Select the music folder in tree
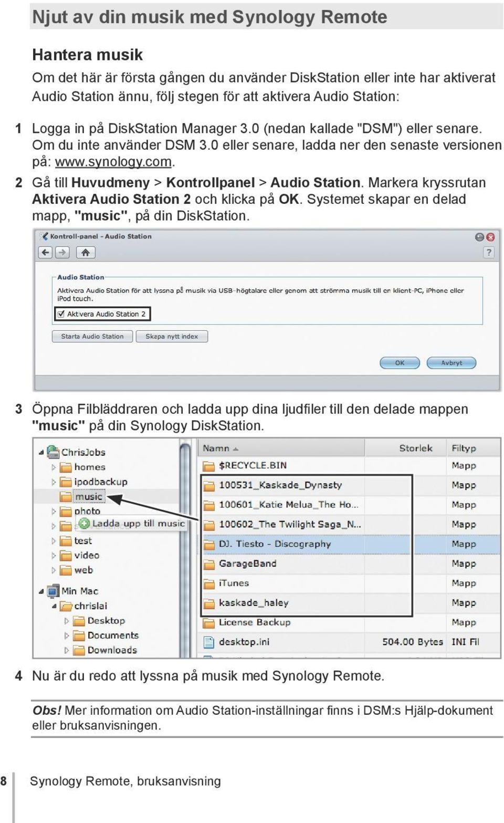Screen dimensions: 504x823 coord(81,496)
